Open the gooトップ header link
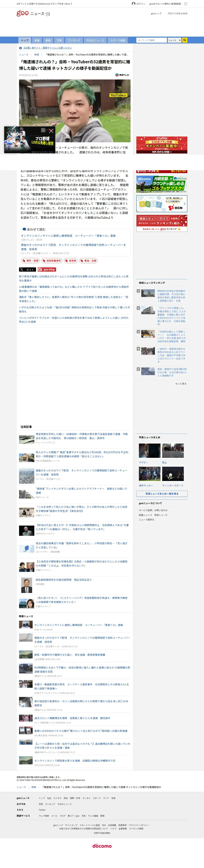Screen dimensions: 204x868 [x=156, y=13]
